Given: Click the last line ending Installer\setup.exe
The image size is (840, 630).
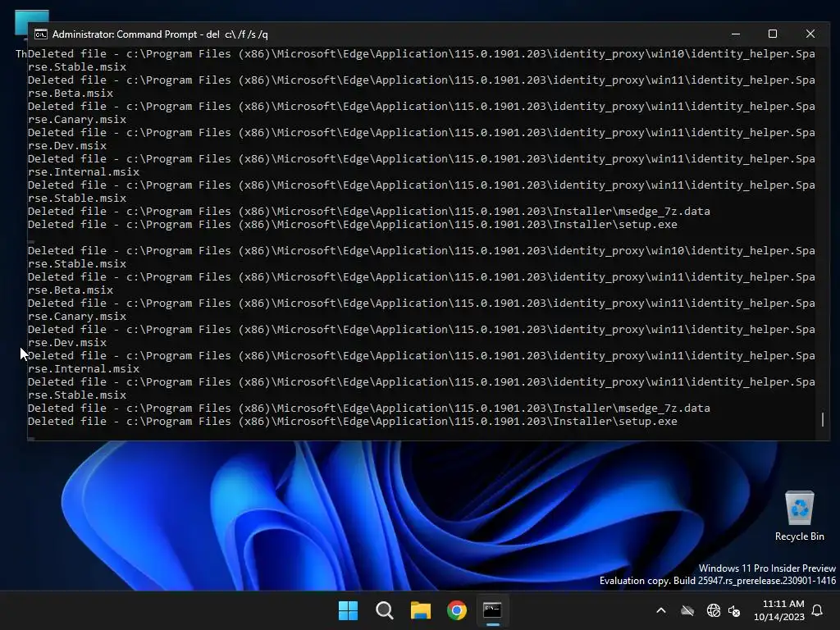Looking at the screenshot, I should coord(353,422).
